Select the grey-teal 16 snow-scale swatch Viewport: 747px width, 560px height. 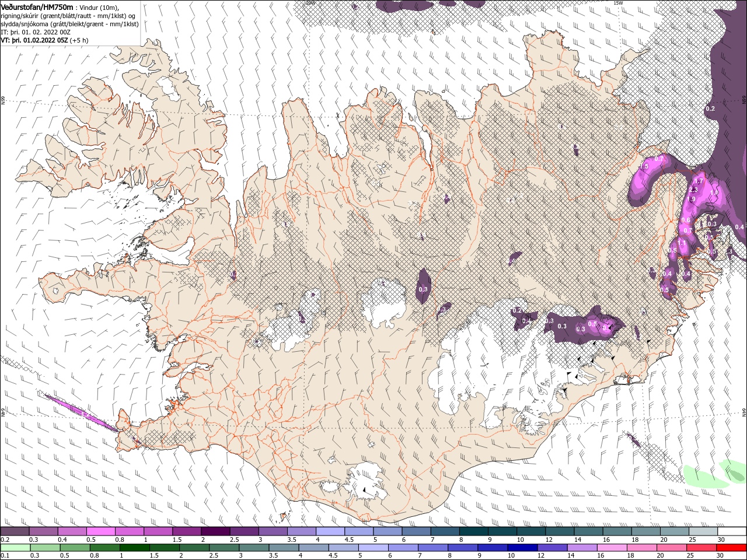(617, 531)
